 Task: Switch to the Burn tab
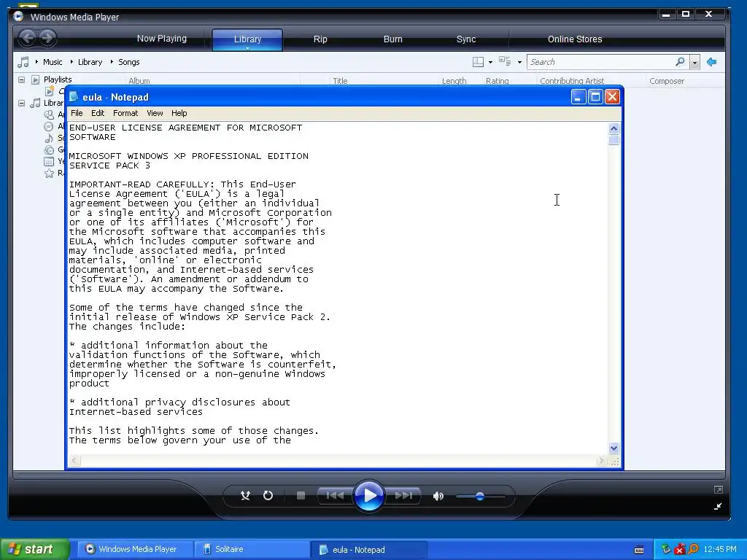pyautogui.click(x=393, y=39)
